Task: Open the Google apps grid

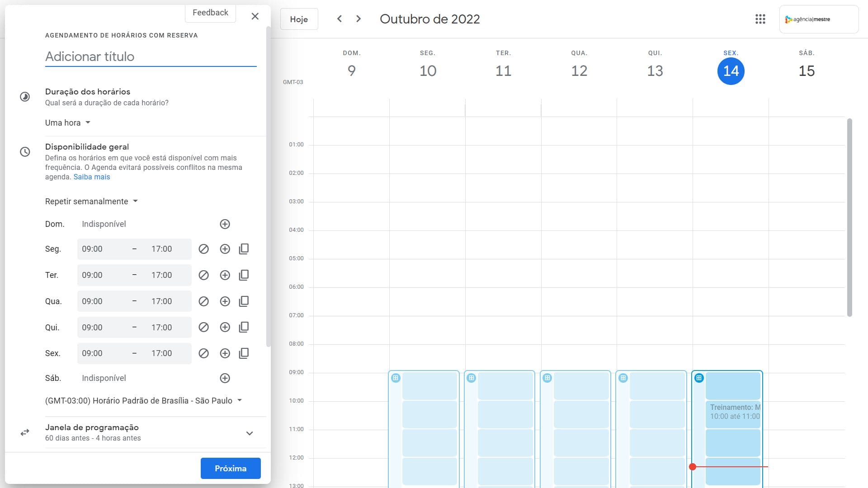Action: point(760,19)
